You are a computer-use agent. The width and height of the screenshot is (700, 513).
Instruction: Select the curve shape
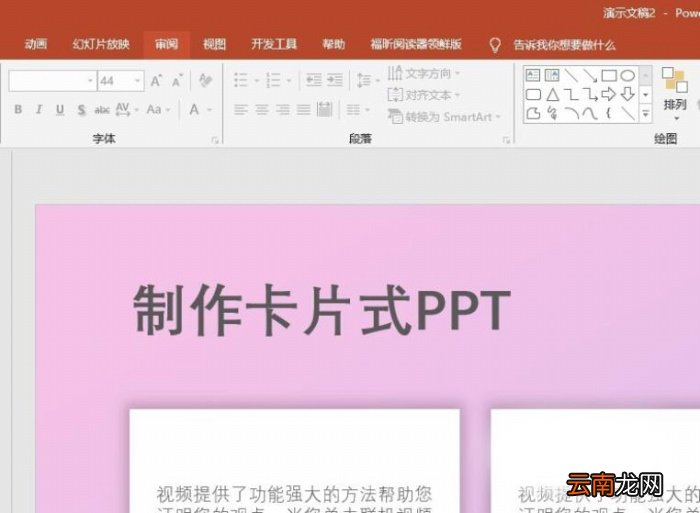tap(590, 114)
